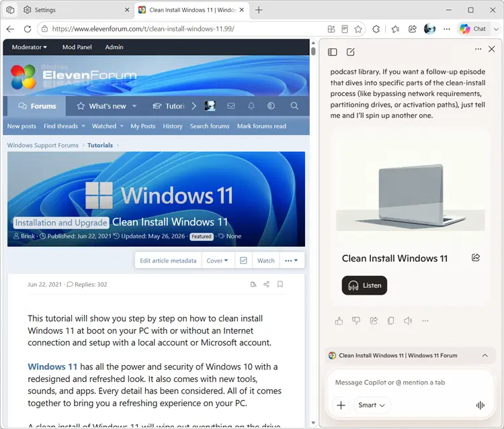Open the Admin link
This screenshot has width=504, height=429.
[114, 47]
